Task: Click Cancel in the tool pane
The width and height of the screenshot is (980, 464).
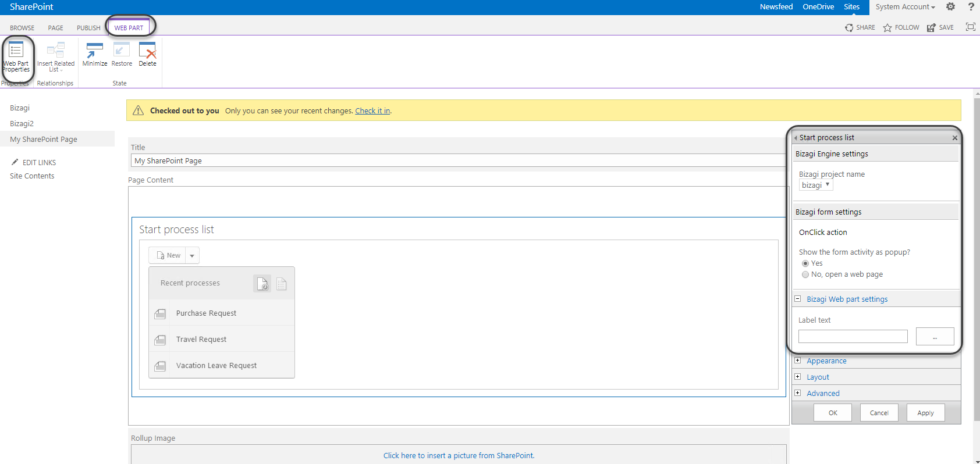Action: click(x=879, y=413)
